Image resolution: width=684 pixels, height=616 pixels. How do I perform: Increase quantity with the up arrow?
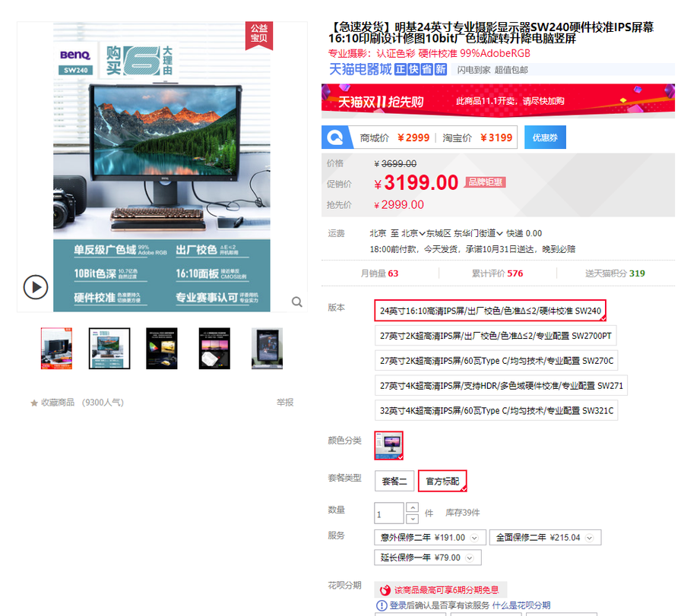tap(412, 507)
